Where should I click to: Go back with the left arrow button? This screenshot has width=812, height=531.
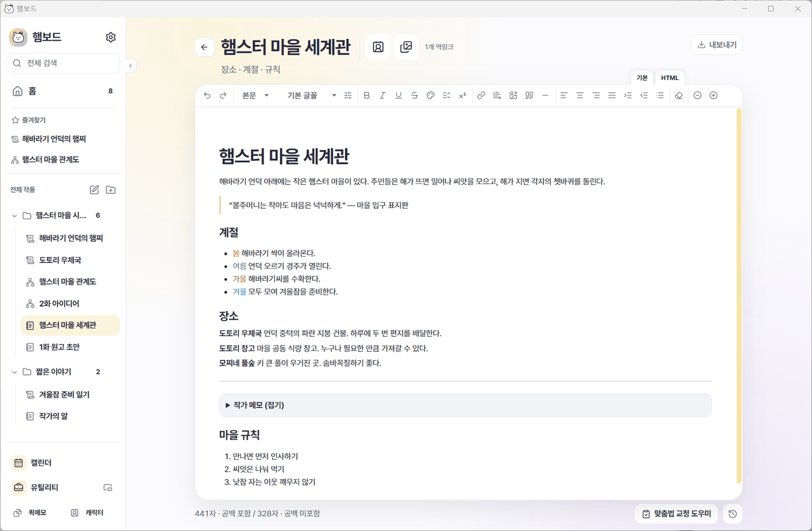[204, 47]
